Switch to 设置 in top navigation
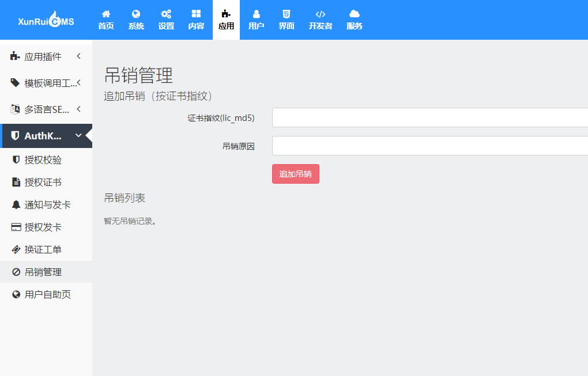Screen dimensions: 588x376 pos(166,26)
